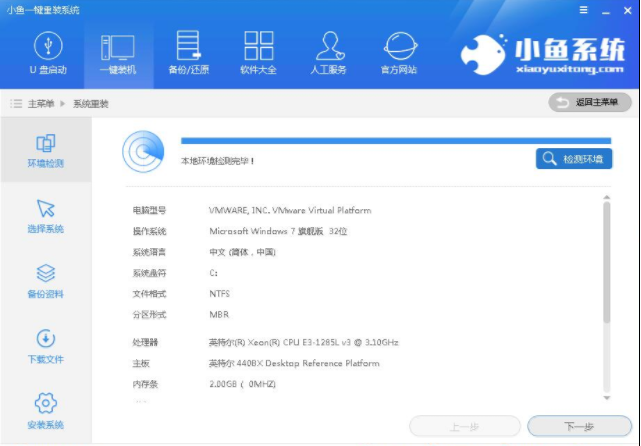Screen dimensions: 641x446
Task: Click the Microsoft Windows 7 旗舰版 value
Action: (278, 231)
